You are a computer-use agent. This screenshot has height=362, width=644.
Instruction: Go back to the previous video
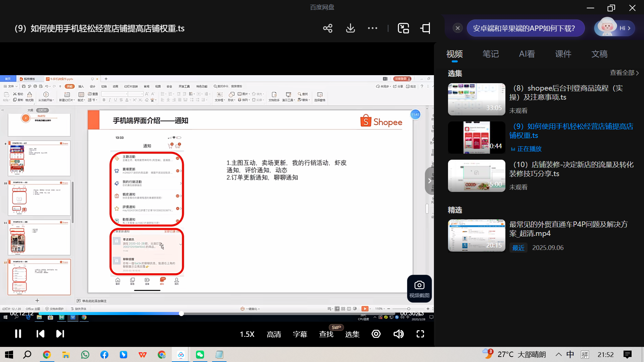coord(40,334)
